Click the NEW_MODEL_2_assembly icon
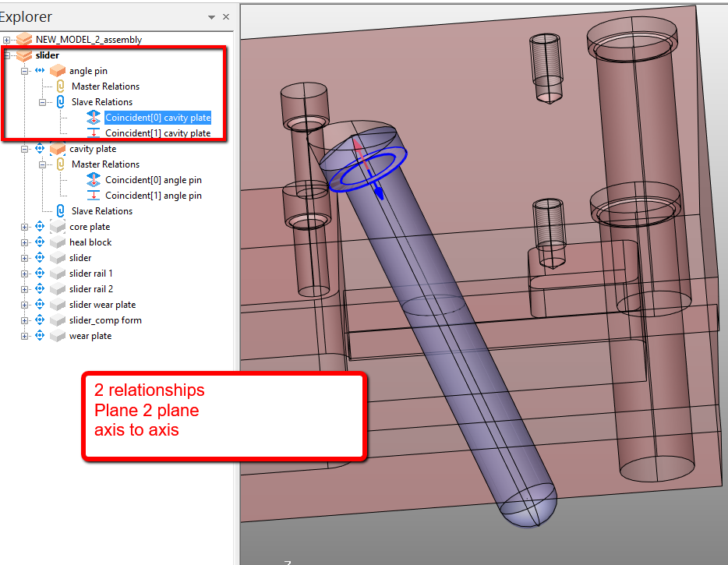This screenshot has width=728, height=565. [23, 39]
